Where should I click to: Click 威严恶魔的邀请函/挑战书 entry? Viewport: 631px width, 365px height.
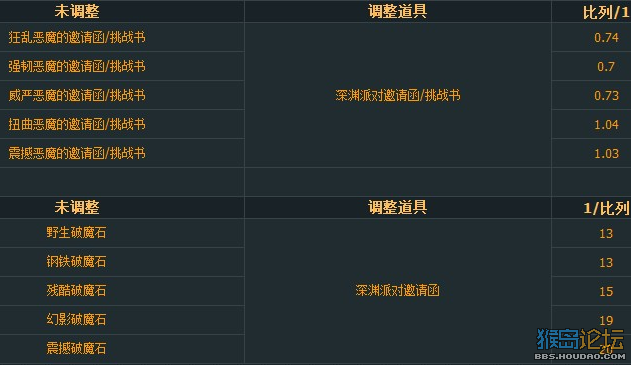[x=77, y=95]
